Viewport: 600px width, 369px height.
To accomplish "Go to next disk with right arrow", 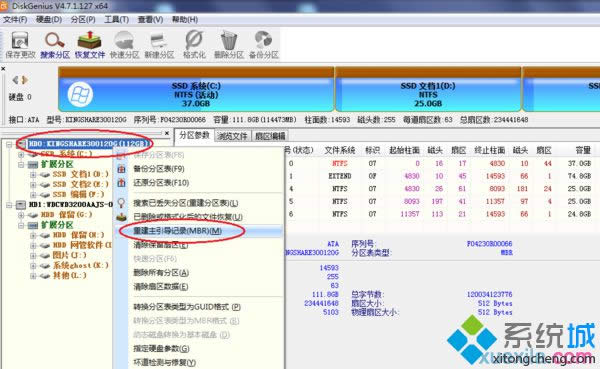I will click(x=25, y=80).
